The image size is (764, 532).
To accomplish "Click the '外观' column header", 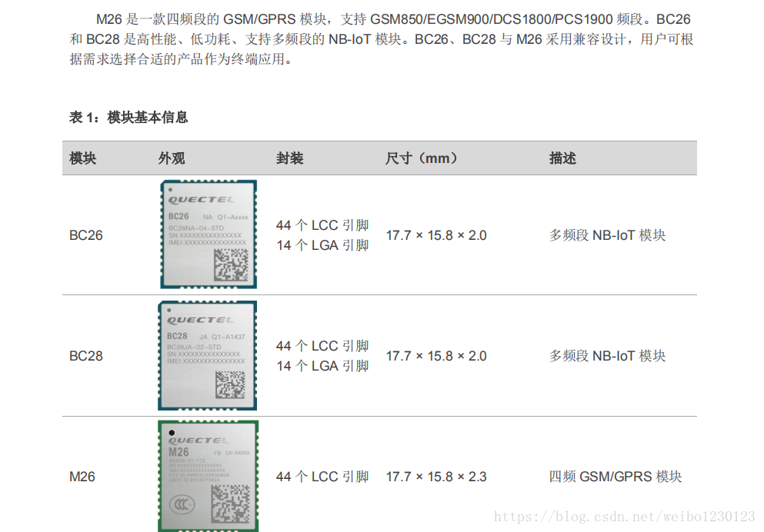I will [x=172, y=158].
